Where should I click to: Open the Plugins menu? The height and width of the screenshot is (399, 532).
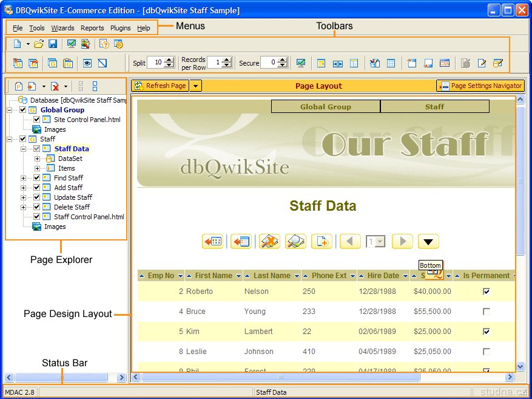[x=120, y=28]
